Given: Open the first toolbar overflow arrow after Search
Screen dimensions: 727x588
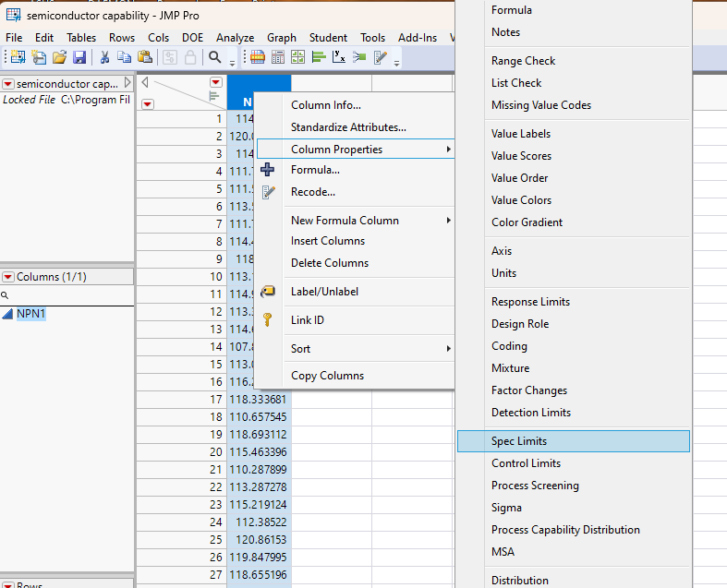Looking at the screenshot, I should (232, 63).
